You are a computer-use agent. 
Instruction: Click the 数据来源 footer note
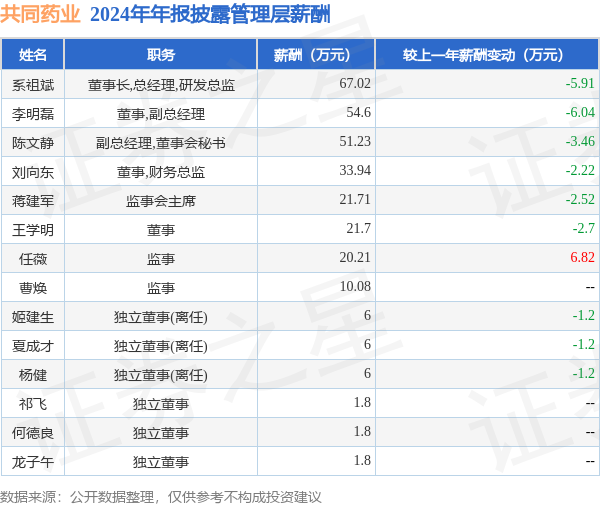pos(161,497)
